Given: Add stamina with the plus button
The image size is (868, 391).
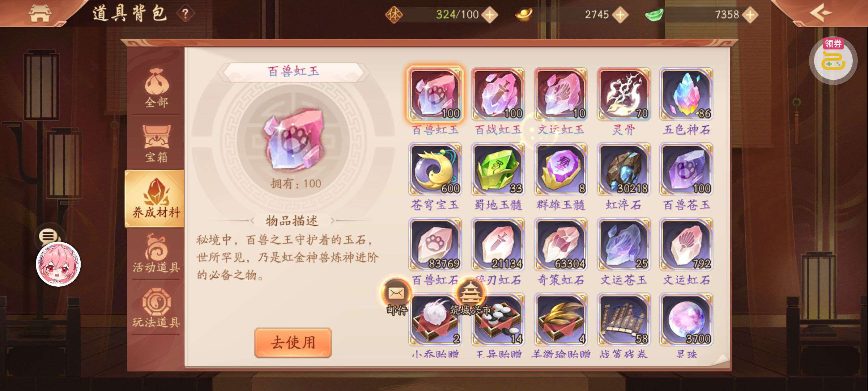Looking at the screenshot, I should click(490, 15).
